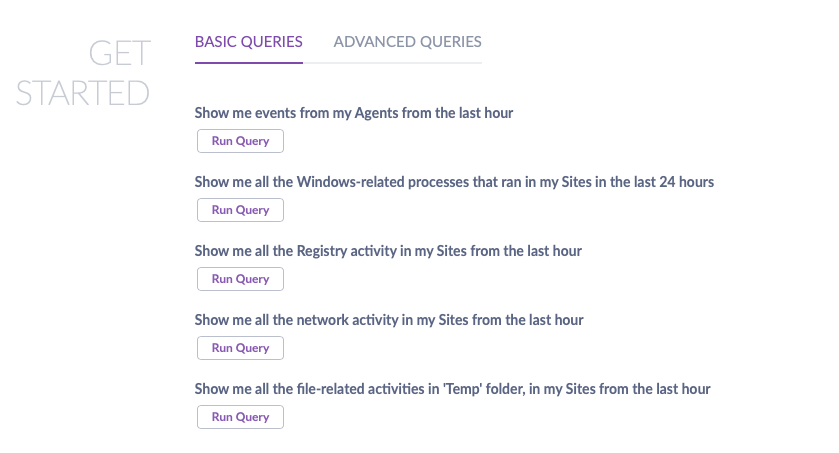The height and width of the screenshot is (453, 839).
Task: Select the file-related activities query description text
Action: [452, 389]
